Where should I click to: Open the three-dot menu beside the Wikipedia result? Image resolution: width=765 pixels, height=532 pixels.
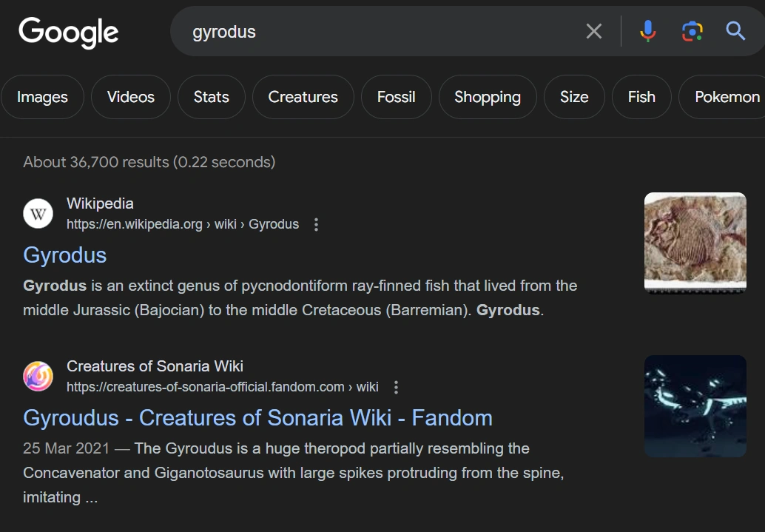[x=316, y=224]
